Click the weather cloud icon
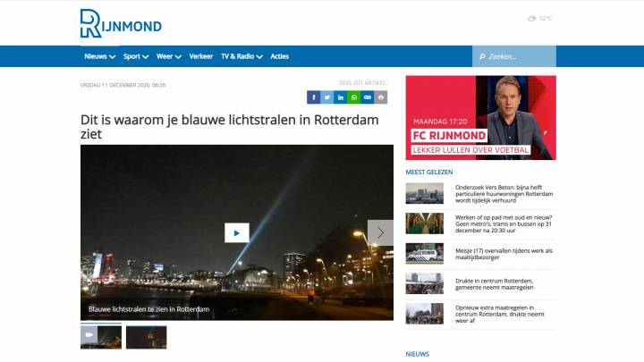Screen dimensions: 644x362 [531, 18]
